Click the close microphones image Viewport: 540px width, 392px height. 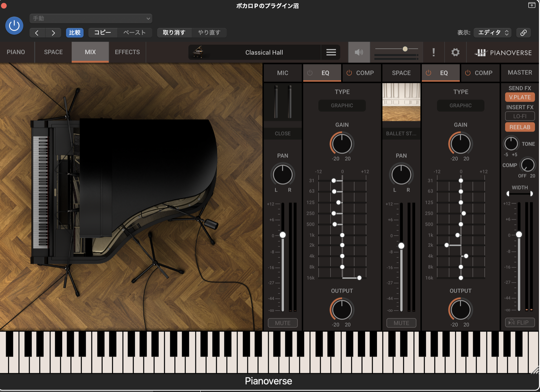pyautogui.click(x=283, y=102)
